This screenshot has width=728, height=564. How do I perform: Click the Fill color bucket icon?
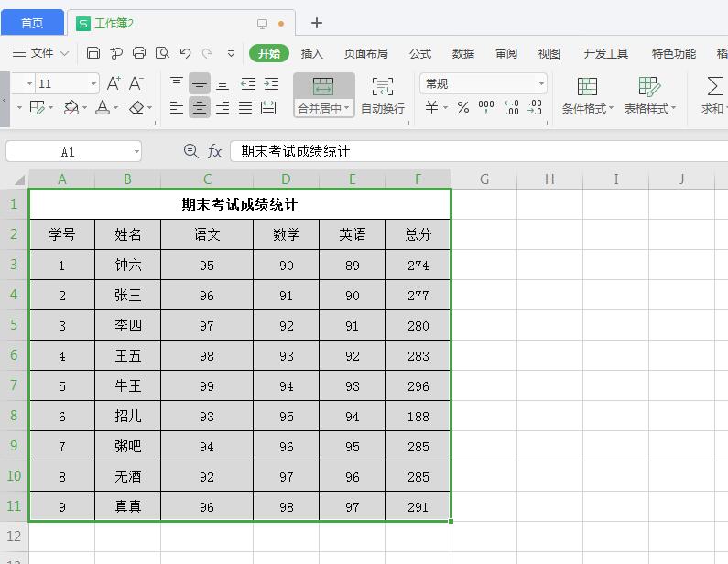(x=71, y=108)
